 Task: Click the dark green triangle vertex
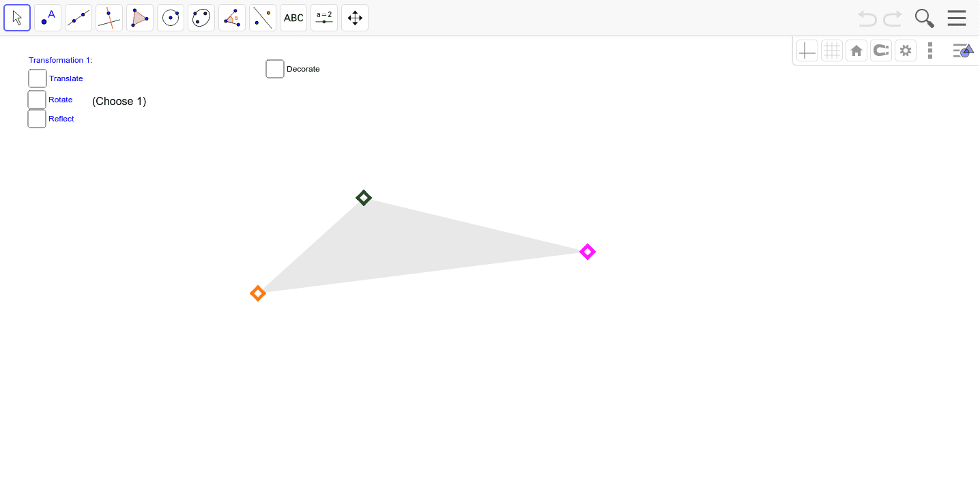pos(364,198)
